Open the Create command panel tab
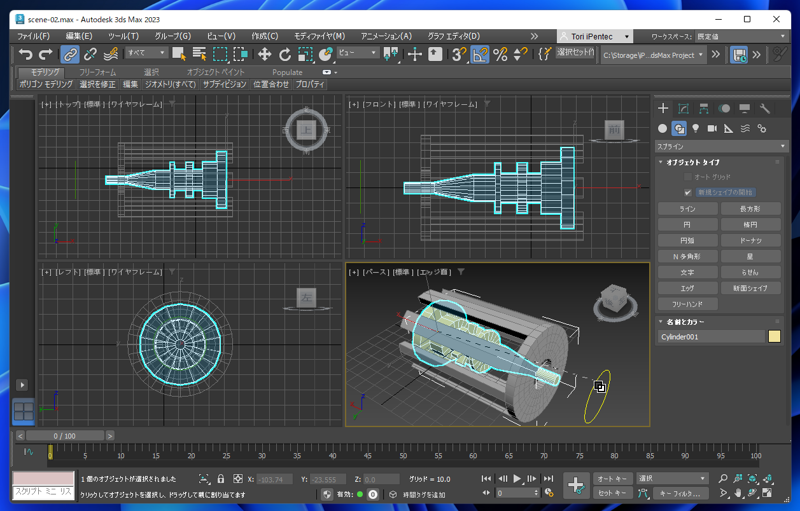 663,108
